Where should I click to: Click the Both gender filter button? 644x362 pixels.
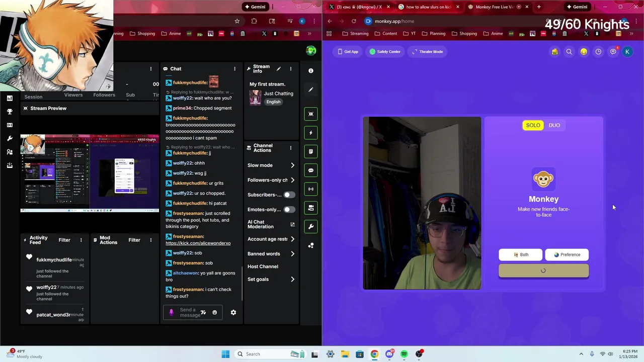(x=521, y=255)
